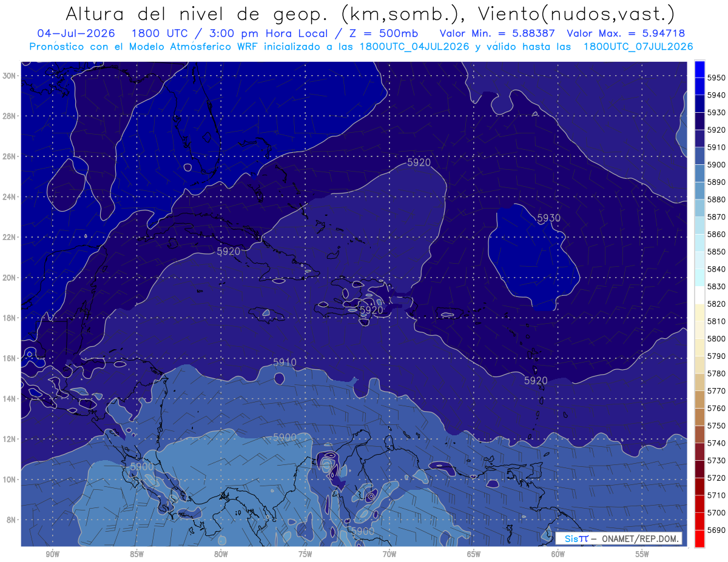Click the 5690 value on the color scale
Screen dimensions: 728x562
click(x=716, y=530)
